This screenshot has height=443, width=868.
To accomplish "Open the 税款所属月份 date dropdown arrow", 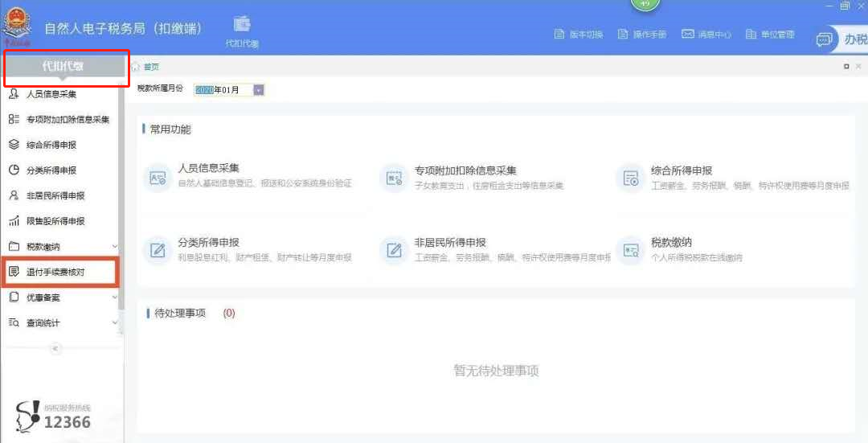I will click(259, 90).
